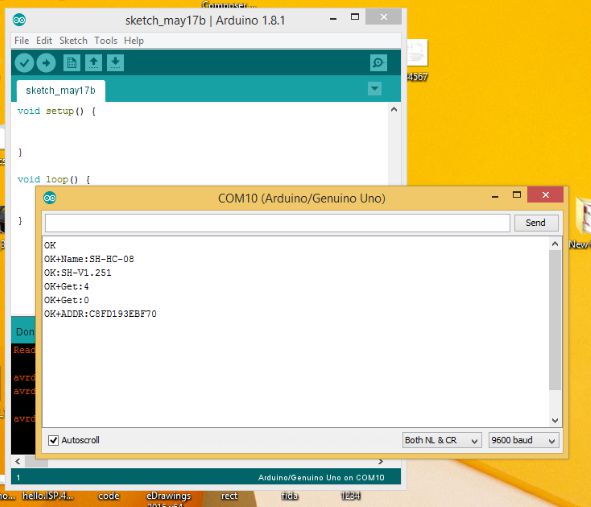Open the Tools menu
Screen dimensions: 591x507
click(106, 40)
